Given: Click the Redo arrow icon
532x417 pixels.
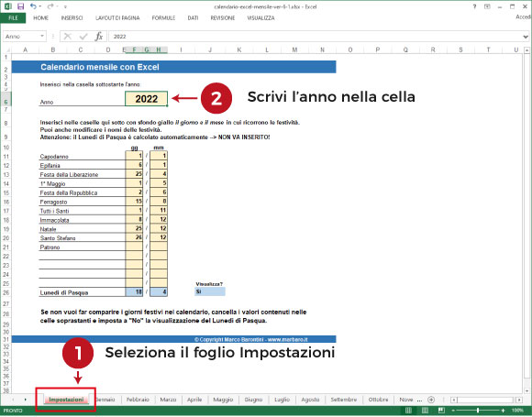Looking at the screenshot, I should pos(50,6).
